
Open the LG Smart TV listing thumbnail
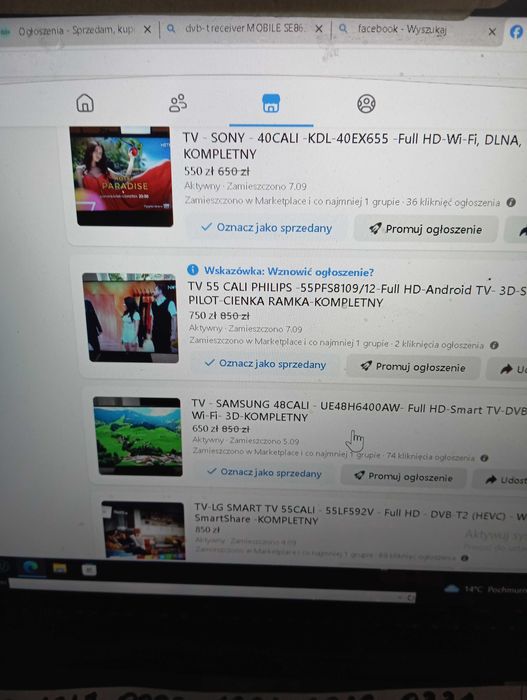pyautogui.click(x=143, y=530)
